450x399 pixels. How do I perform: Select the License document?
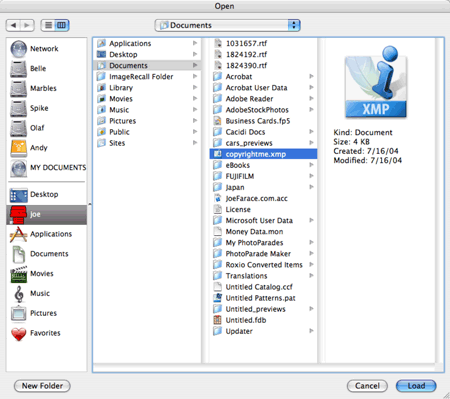[x=263, y=209]
